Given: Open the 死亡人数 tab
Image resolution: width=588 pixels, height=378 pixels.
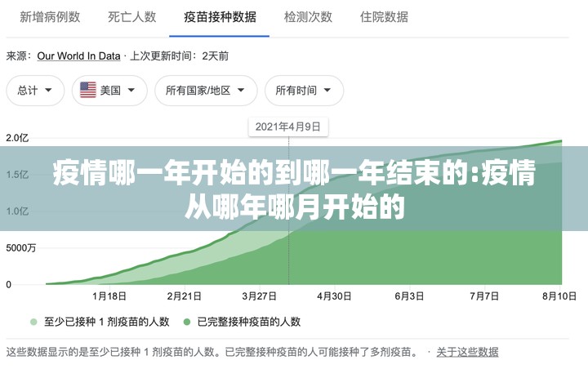Looking at the screenshot, I should click(132, 17).
